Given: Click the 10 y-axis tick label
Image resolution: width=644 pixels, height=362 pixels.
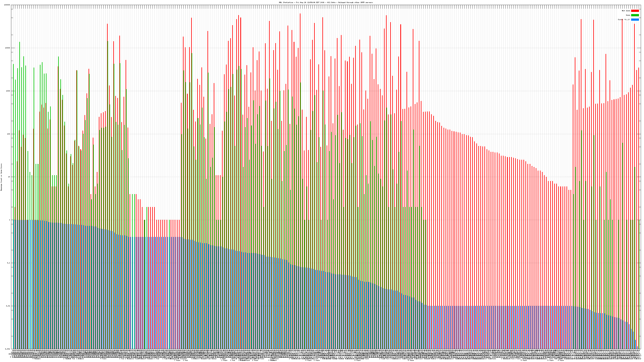Looking at the screenshot, I should coord(9,177).
